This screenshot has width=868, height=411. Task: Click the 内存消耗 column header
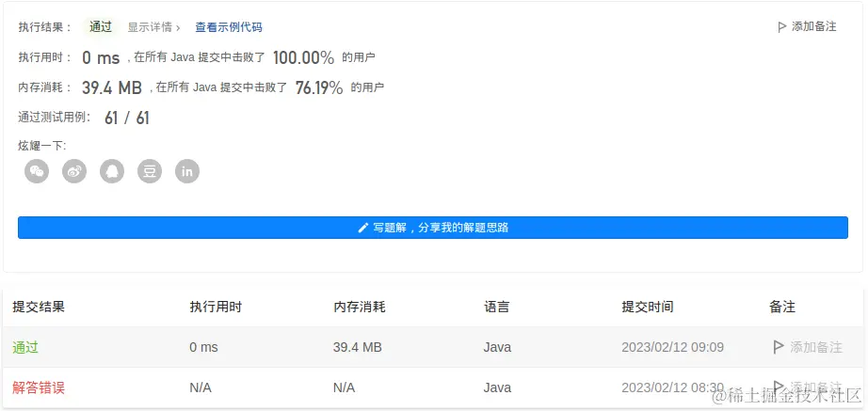(360, 307)
